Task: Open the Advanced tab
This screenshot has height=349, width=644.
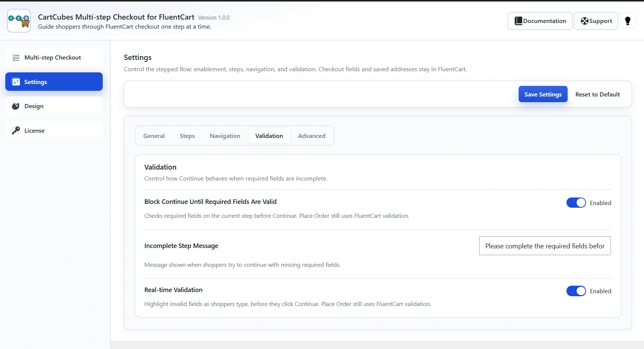Action: click(x=312, y=136)
